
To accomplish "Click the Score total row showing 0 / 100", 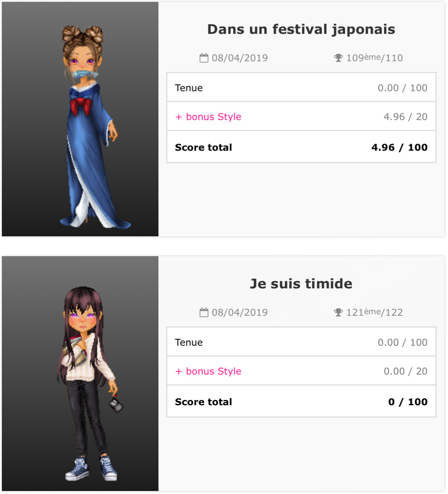I will pos(301,401).
